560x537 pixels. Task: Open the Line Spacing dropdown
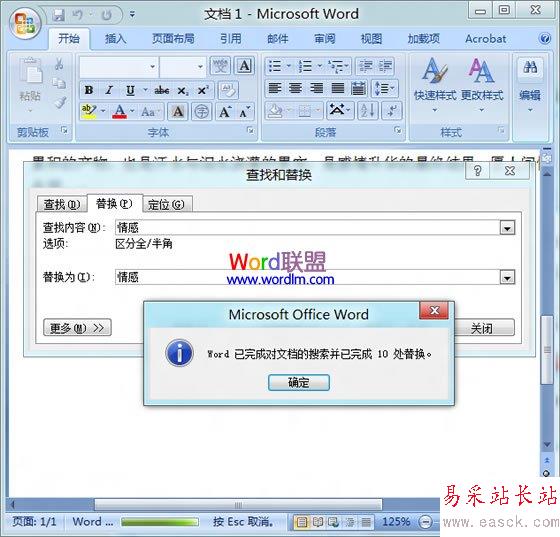(x=385, y=88)
